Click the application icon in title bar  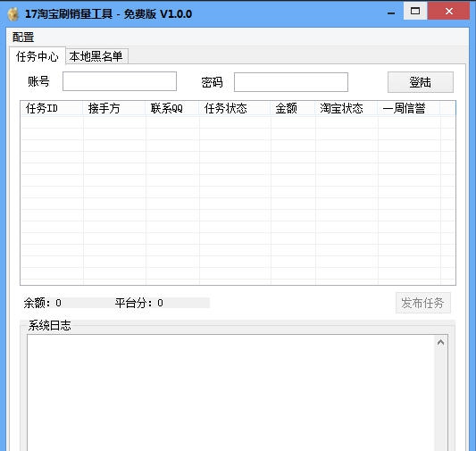(x=13, y=14)
